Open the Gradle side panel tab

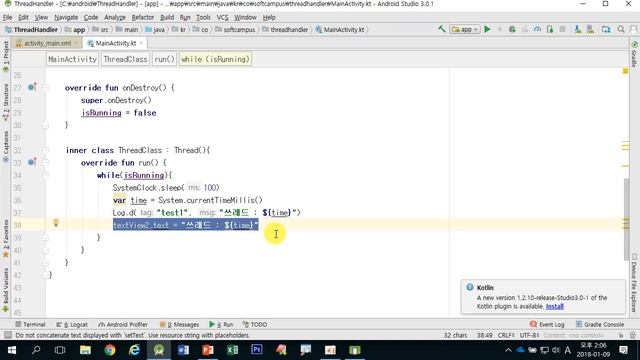[x=634, y=53]
